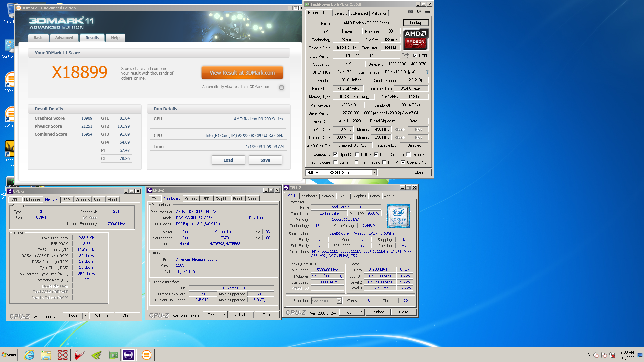Click the BIOS share/export arrow icon

tap(406, 56)
